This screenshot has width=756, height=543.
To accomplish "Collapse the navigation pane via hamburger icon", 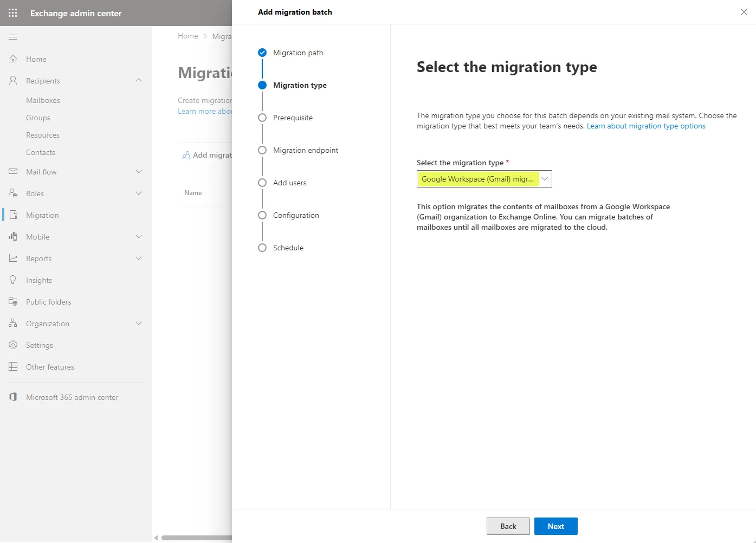I will pos(13,37).
